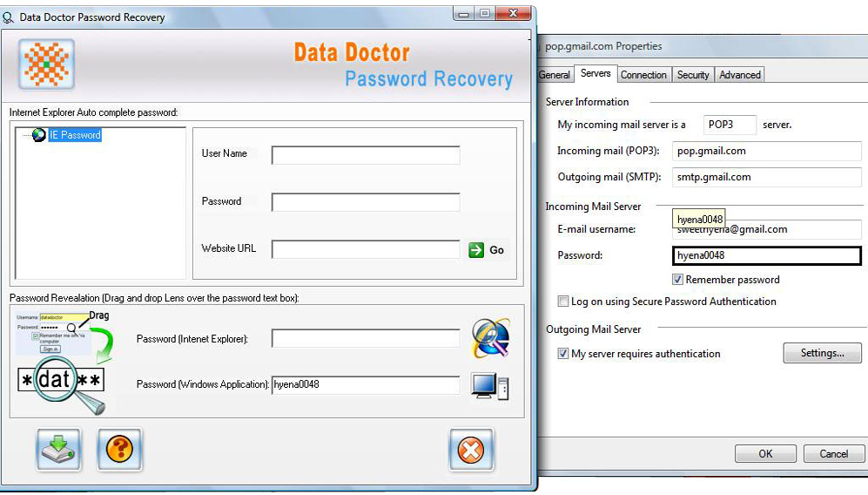Click OK in pop.gmail.com Properties
The width and height of the screenshot is (868, 495).
coord(765,454)
